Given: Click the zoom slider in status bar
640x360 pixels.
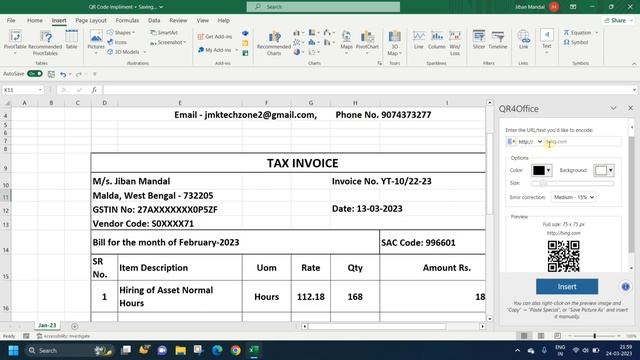Looking at the screenshot, I should pyautogui.click(x=594, y=336).
